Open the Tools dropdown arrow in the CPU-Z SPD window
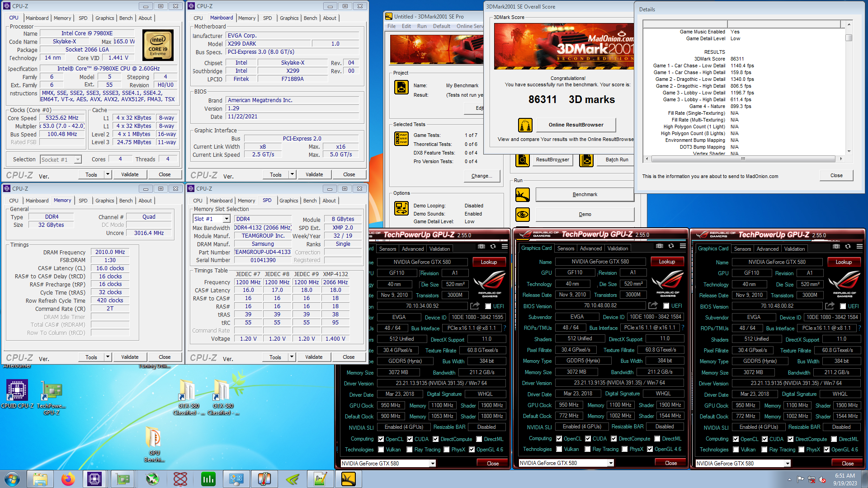Screen dimensions: 868x488 pyautogui.click(x=292, y=357)
